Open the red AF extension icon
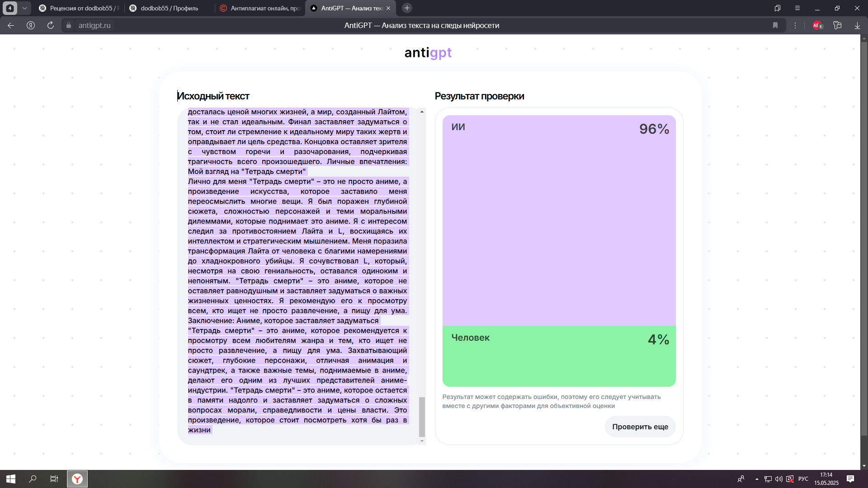This screenshot has width=868, height=488. click(817, 25)
